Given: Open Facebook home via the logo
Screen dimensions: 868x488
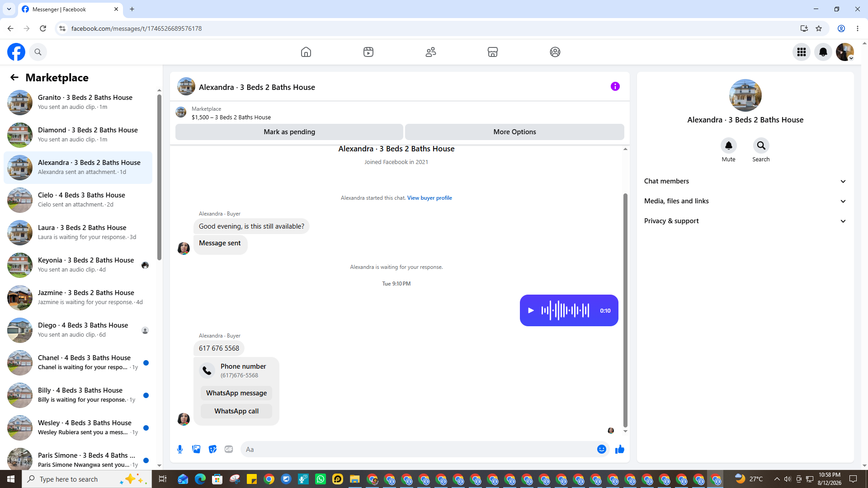Looking at the screenshot, I should coord(16,52).
